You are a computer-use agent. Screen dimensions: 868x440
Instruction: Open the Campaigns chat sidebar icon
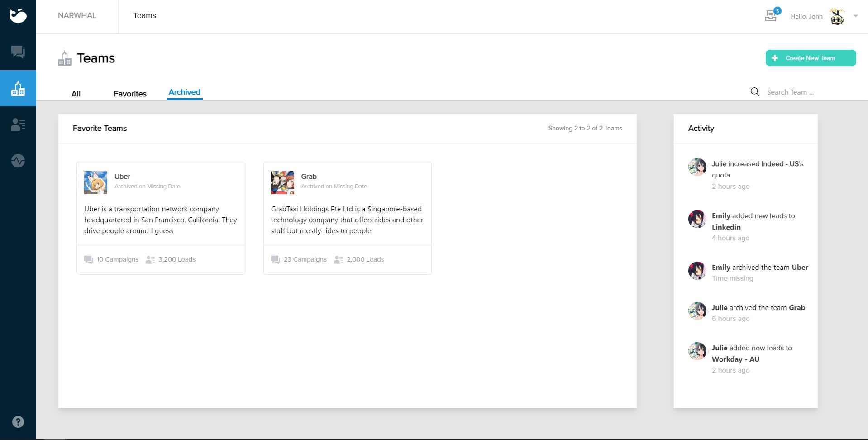coord(18,52)
